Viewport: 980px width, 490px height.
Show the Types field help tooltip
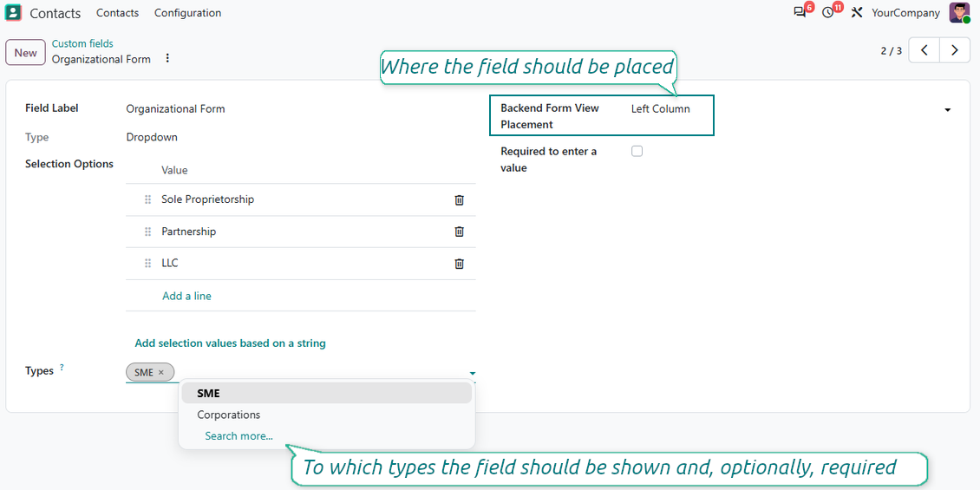[62, 368]
